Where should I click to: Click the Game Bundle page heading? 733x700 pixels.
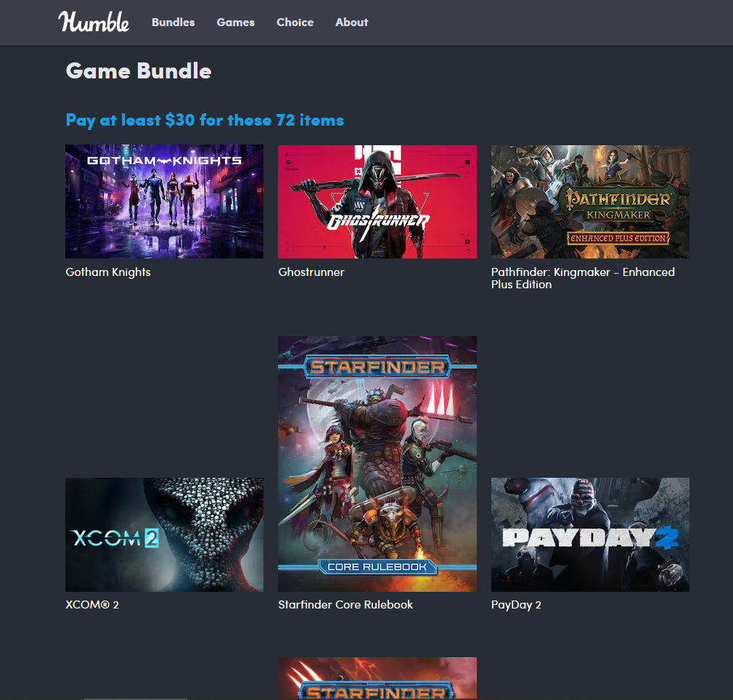139,71
